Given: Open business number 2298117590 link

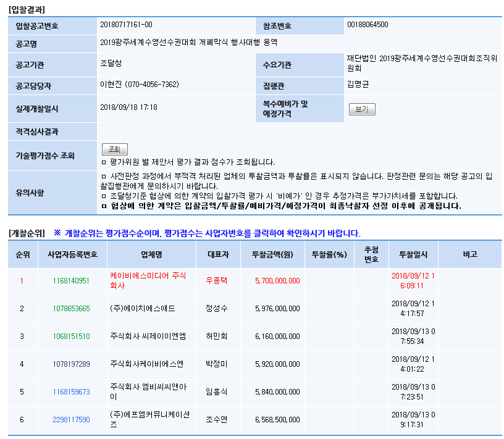Looking at the screenshot, I should click(72, 420).
